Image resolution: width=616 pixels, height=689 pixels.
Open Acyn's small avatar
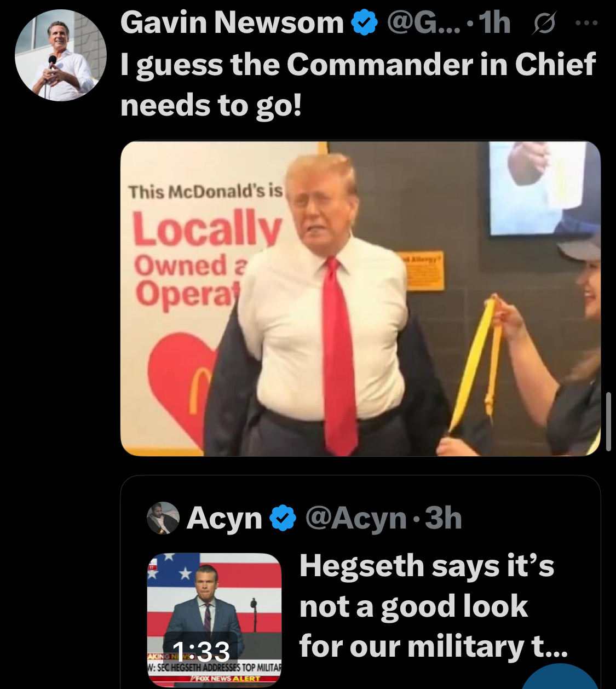(163, 518)
